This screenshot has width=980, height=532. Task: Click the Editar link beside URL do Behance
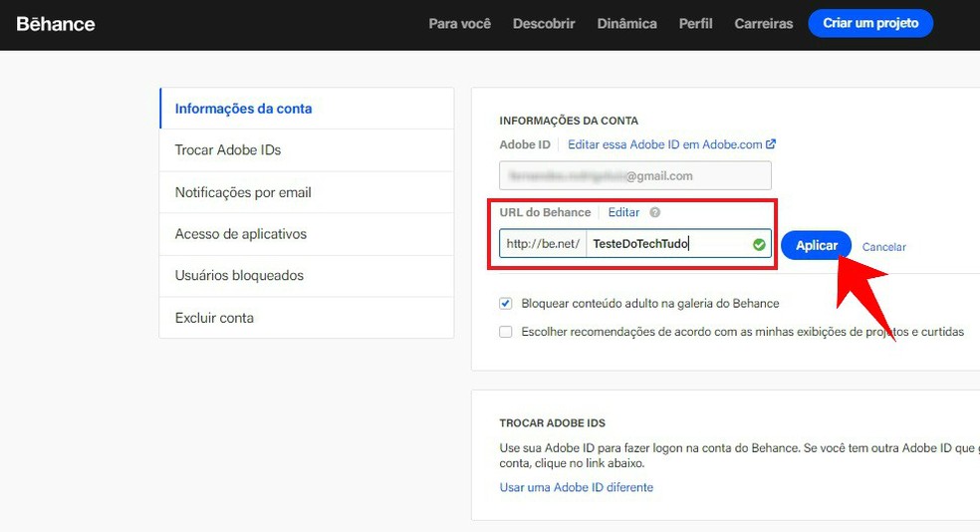click(x=623, y=212)
